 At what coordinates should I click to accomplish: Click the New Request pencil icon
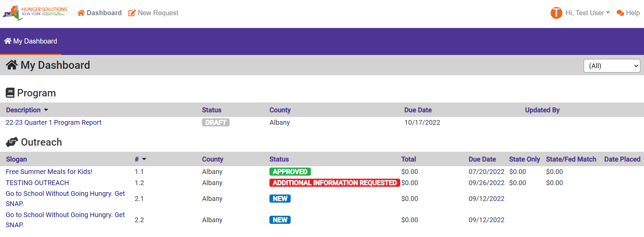point(132,13)
